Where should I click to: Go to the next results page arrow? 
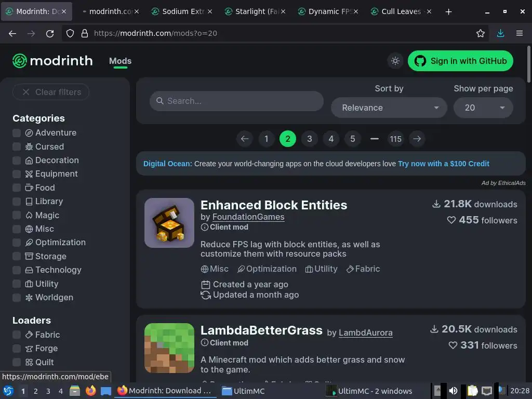pos(417,139)
